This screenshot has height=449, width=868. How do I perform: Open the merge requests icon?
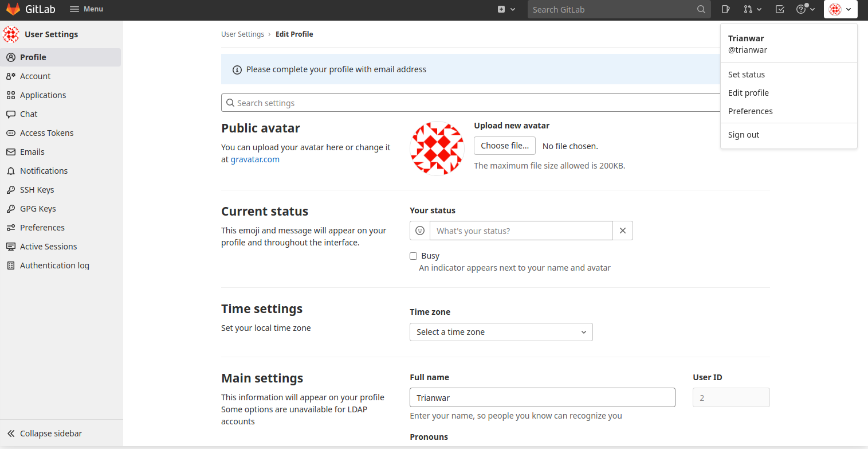point(748,9)
